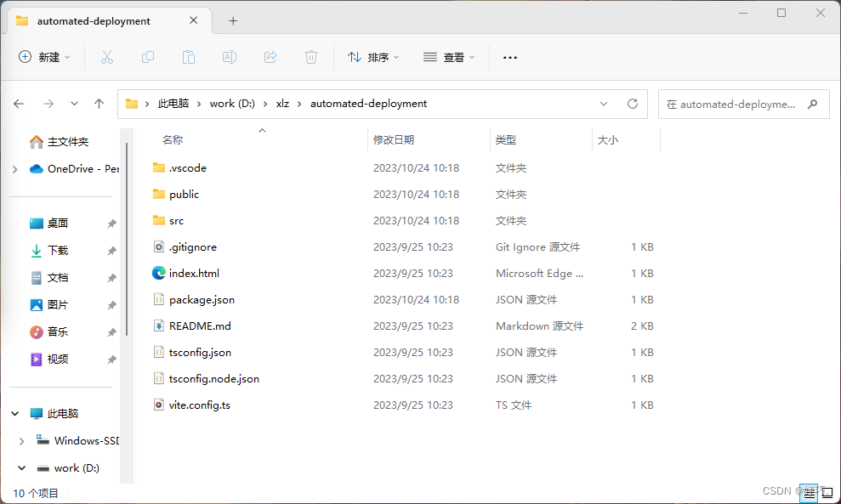Click the search magnifier icon
Image resolution: width=841 pixels, height=504 pixels.
(x=813, y=104)
